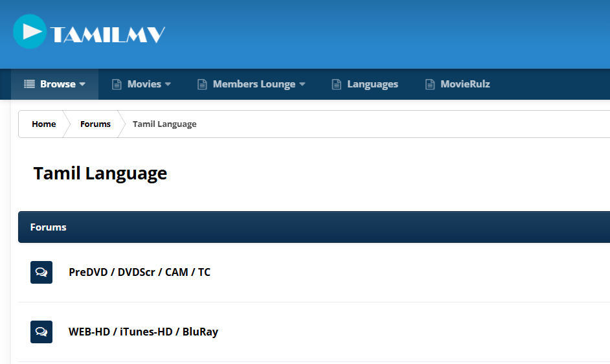Click the Tamil Language page heading

pyautogui.click(x=100, y=174)
